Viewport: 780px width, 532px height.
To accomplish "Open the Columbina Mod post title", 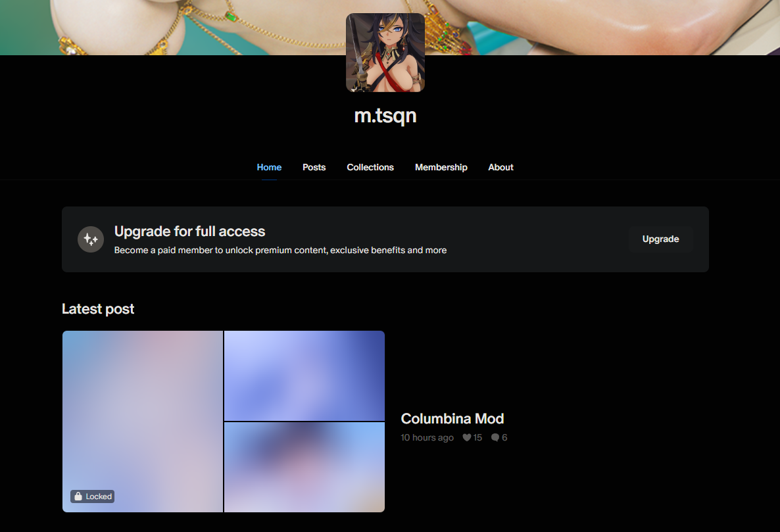I will 452,419.
